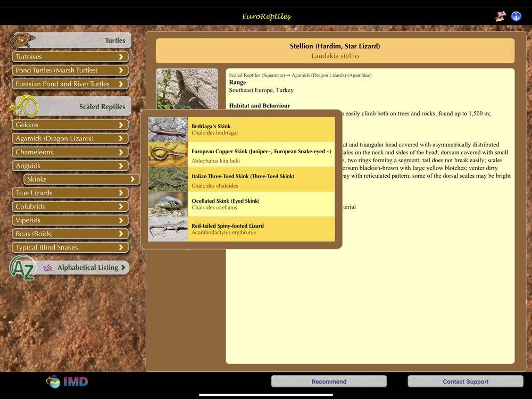
Task: Expand the Colubrids chevron arrow
Action: 121,206
